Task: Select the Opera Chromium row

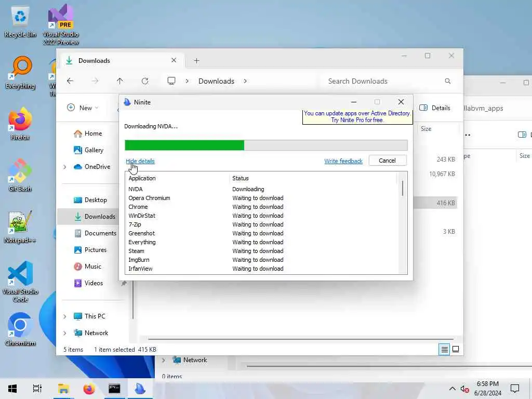Action: pyautogui.click(x=261, y=198)
